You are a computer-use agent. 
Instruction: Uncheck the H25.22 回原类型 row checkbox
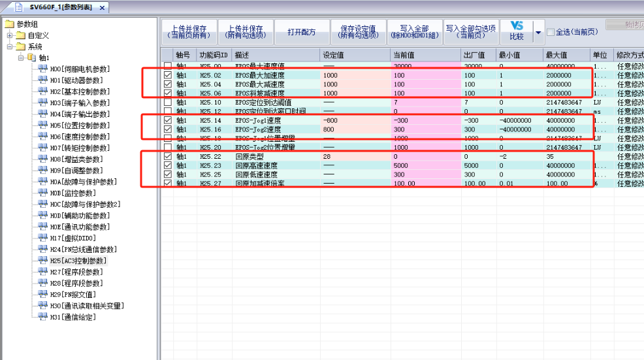(x=168, y=157)
